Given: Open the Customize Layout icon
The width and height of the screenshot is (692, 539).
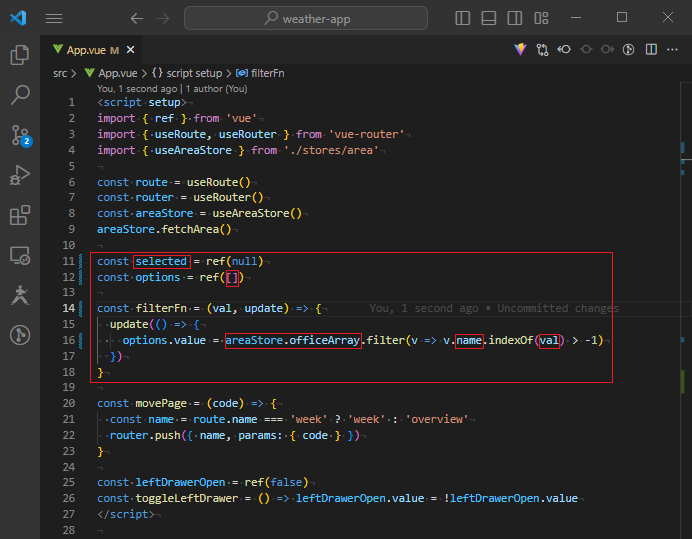Looking at the screenshot, I should tap(541, 18).
